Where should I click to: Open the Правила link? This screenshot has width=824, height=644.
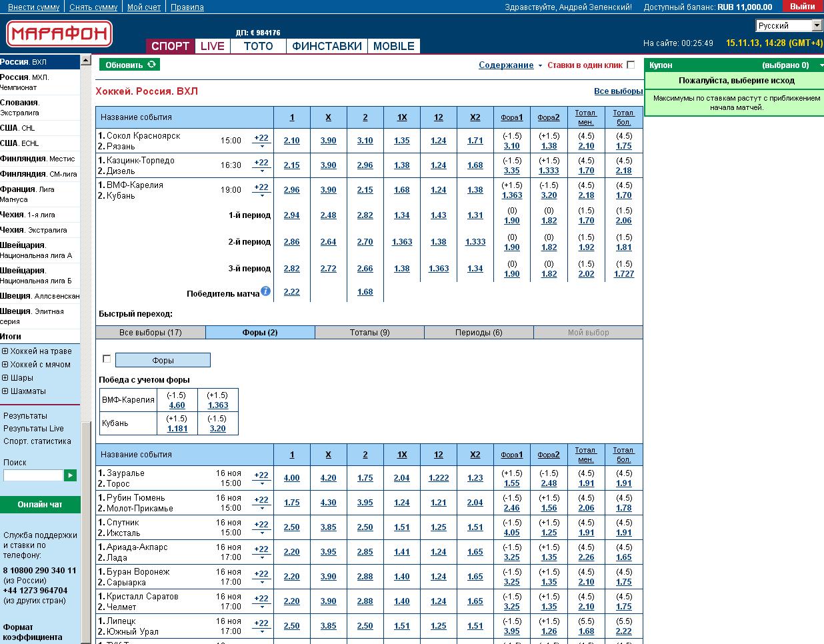pos(187,7)
